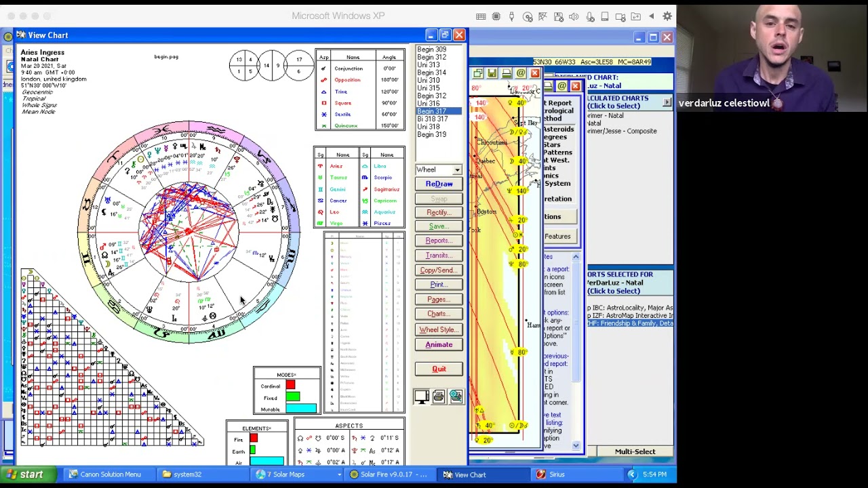Select the highlighted Begin 317 page
Viewport: 868px width, 488px height.
[x=438, y=111]
